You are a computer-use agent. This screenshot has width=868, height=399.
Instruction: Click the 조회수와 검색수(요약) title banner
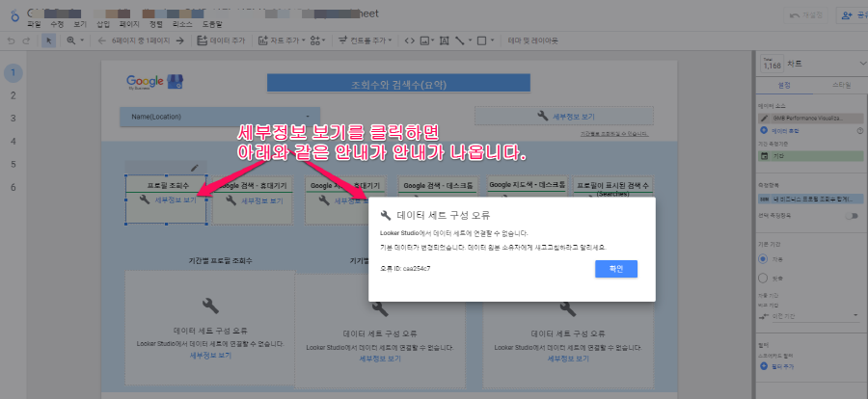coord(398,85)
